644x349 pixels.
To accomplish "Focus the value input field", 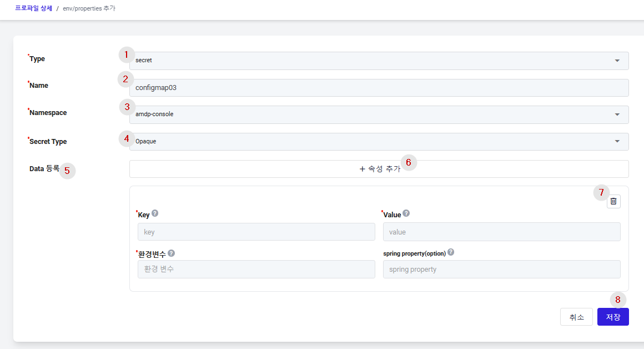I will [501, 232].
